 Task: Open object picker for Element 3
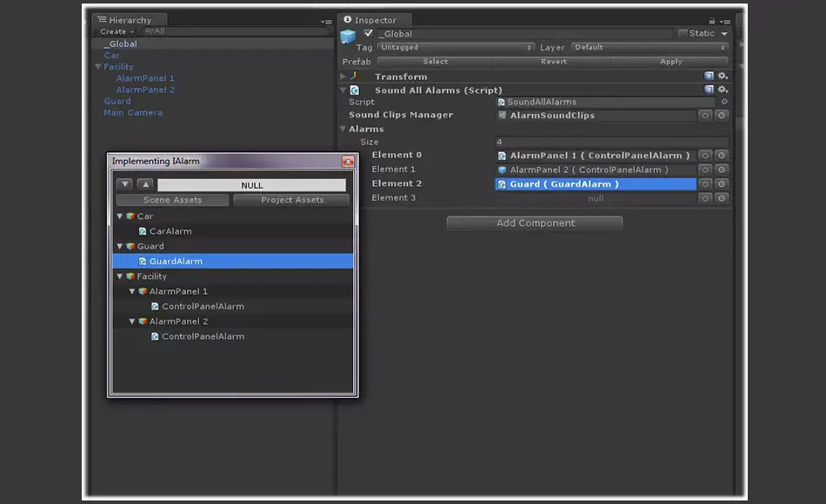tap(722, 198)
